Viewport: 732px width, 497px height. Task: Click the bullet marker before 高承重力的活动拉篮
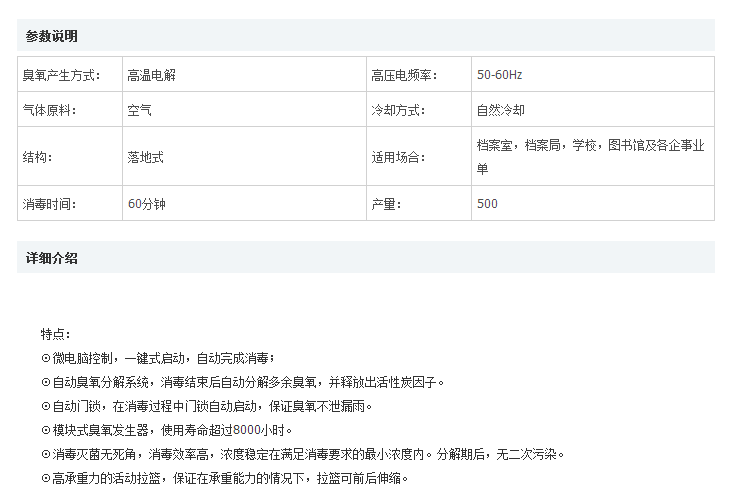click(x=46, y=478)
